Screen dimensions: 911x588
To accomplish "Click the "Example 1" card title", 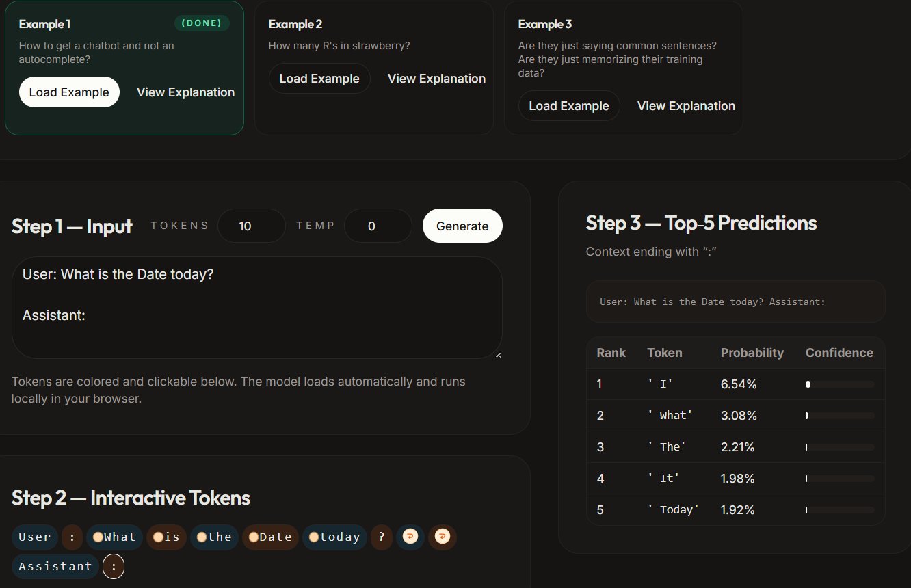I will point(44,24).
